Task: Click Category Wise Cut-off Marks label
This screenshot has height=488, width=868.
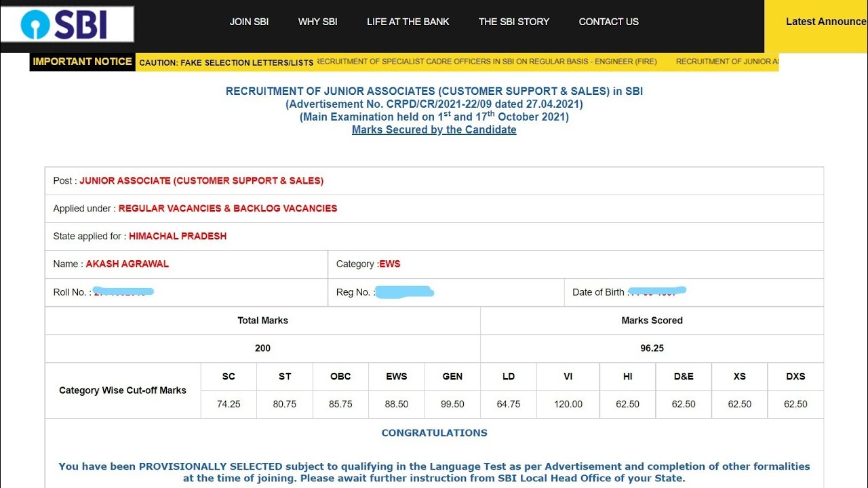Action: tap(123, 390)
